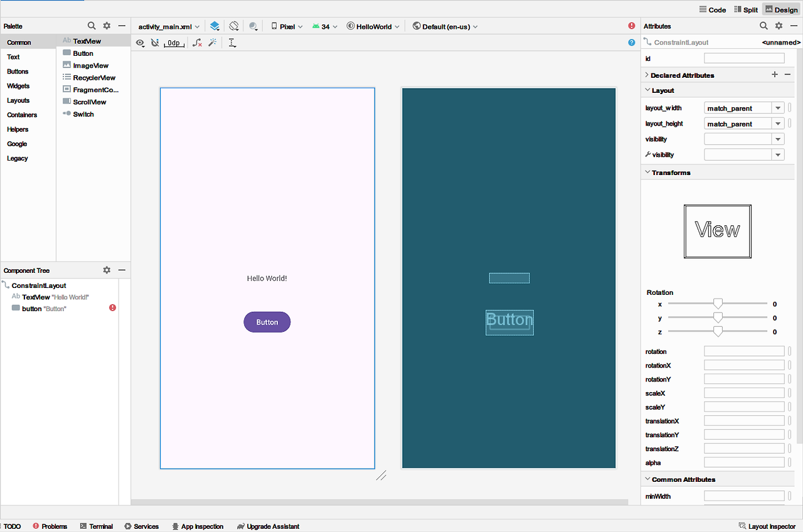Select design surface layers icon
Image resolution: width=803 pixels, height=532 pixels.
pyautogui.click(x=215, y=26)
